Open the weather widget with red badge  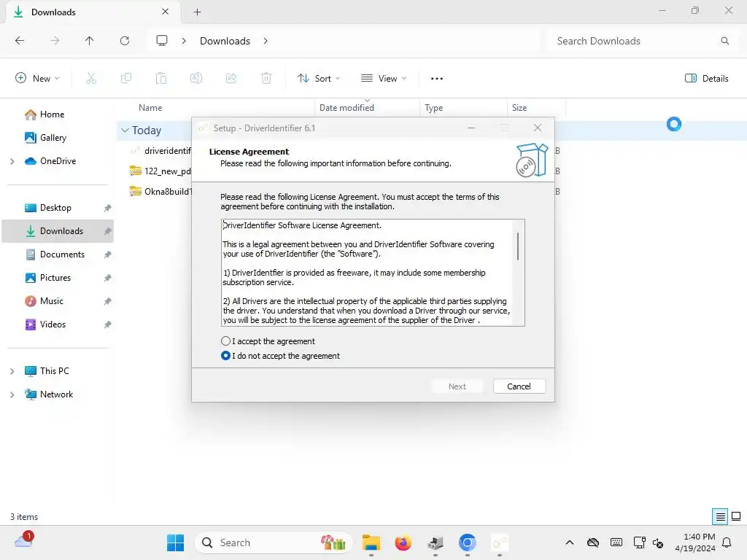24,541
